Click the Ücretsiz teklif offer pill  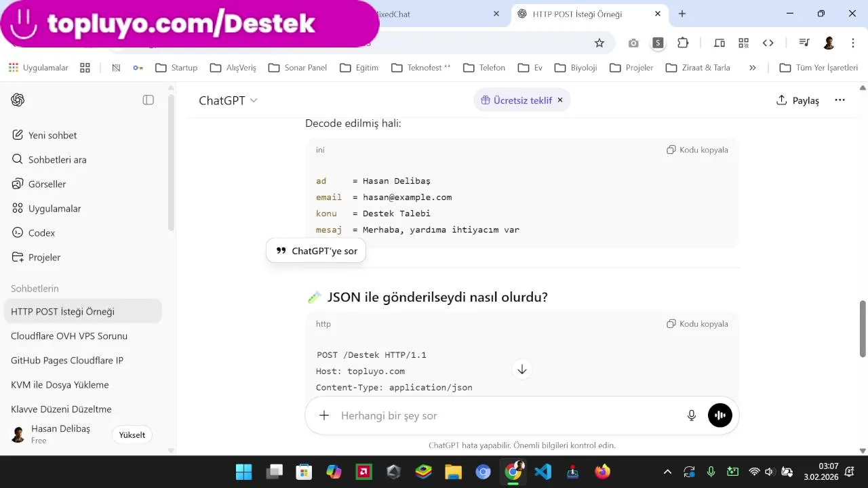point(516,100)
